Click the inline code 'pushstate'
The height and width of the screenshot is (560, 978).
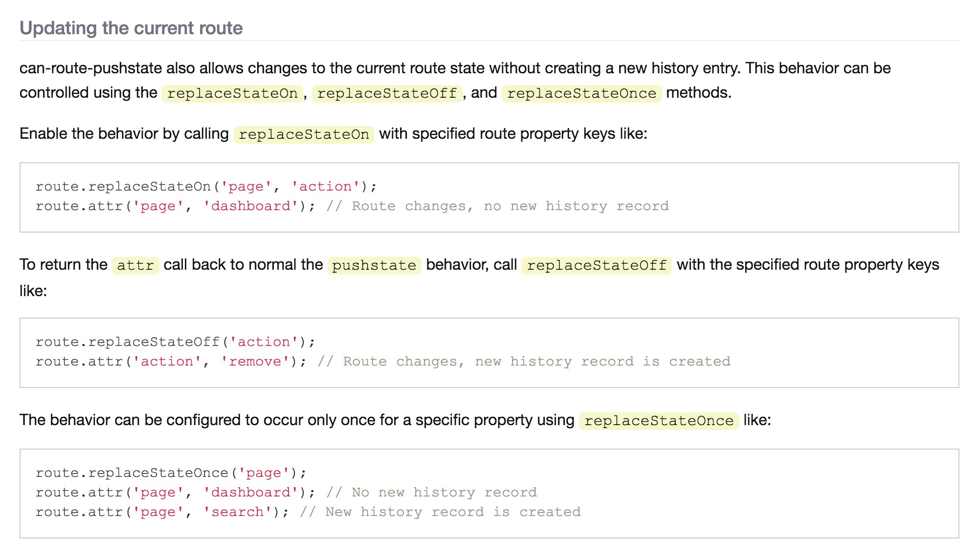[374, 265]
